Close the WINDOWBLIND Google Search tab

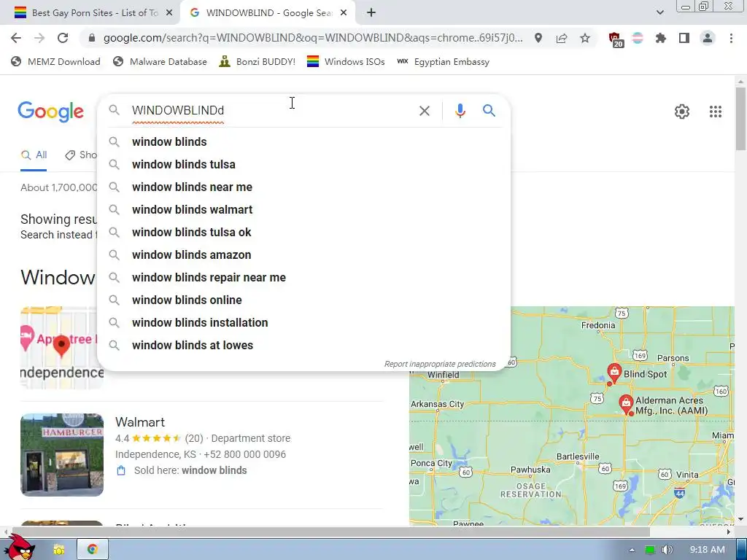[x=344, y=13]
